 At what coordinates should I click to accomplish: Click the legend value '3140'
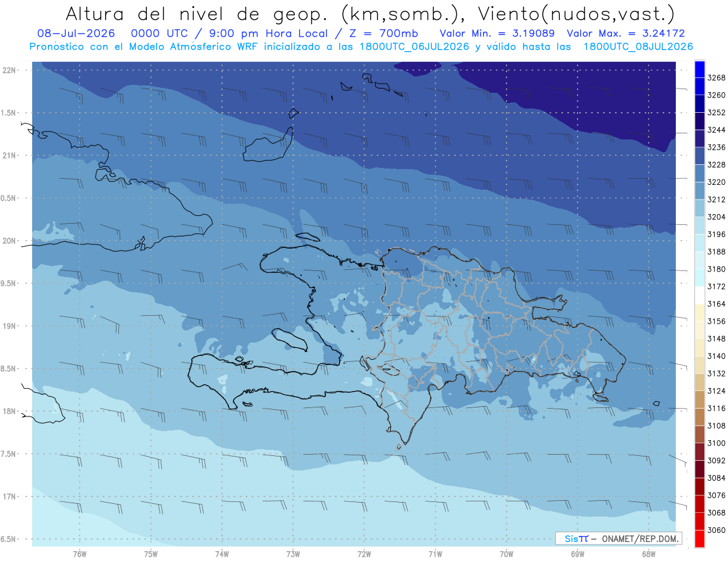coord(716,356)
